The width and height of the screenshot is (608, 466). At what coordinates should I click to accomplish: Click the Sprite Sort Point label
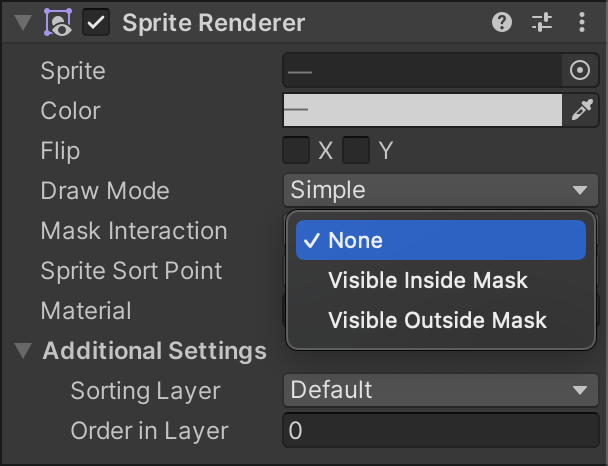point(131,271)
